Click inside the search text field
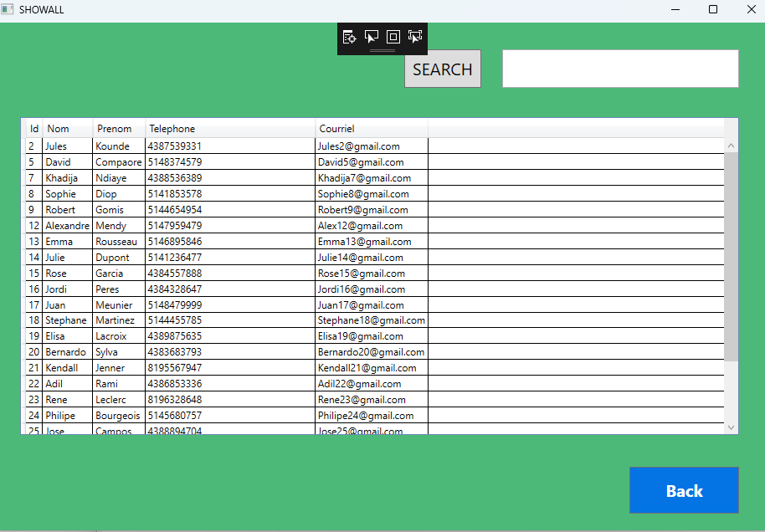This screenshot has height=532, width=765. (x=619, y=69)
